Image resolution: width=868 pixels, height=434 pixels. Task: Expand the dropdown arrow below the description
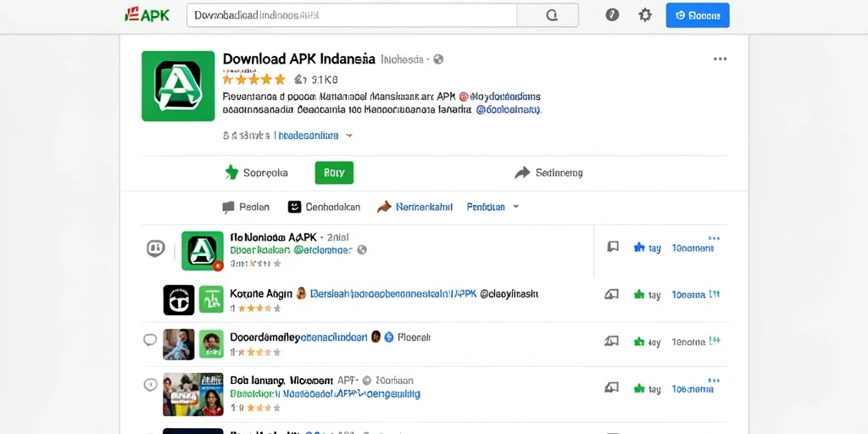[x=349, y=135]
